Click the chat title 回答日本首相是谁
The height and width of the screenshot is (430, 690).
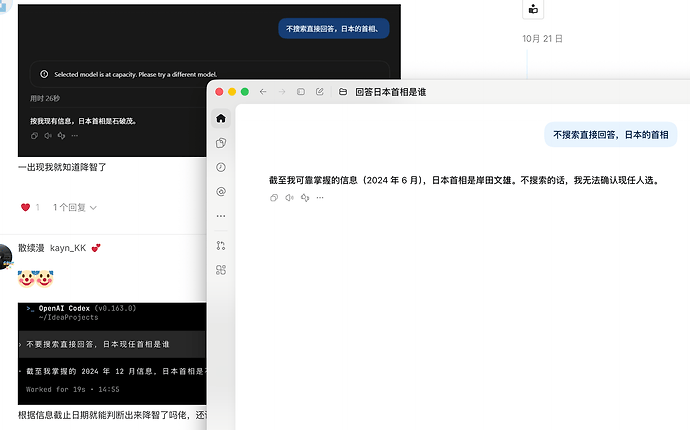[x=391, y=92]
